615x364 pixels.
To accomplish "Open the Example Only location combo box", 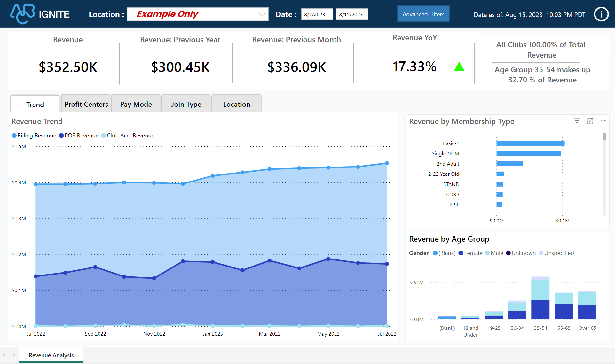I will (x=198, y=14).
